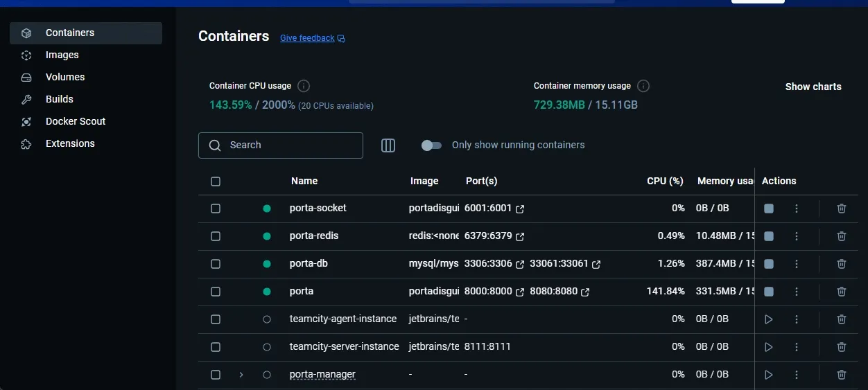This screenshot has width=868, height=390.
Task: Open the Containers section in the sidebar
Action: click(x=86, y=33)
